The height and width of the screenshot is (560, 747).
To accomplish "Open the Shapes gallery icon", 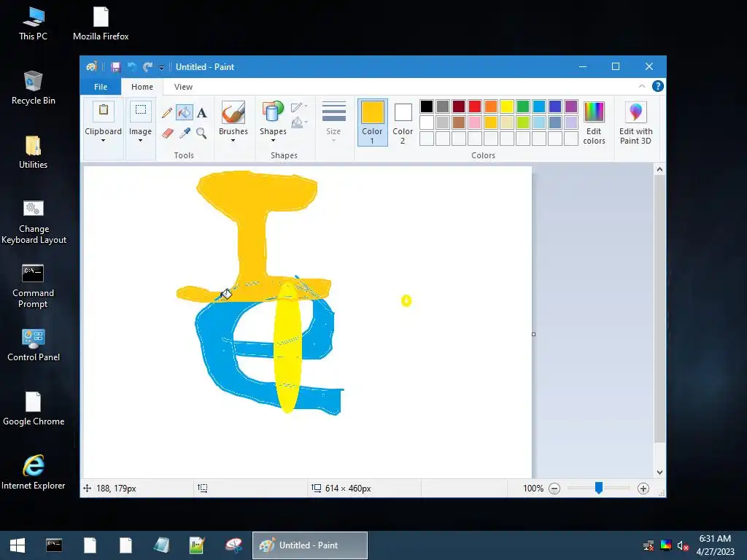I will tap(273, 112).
